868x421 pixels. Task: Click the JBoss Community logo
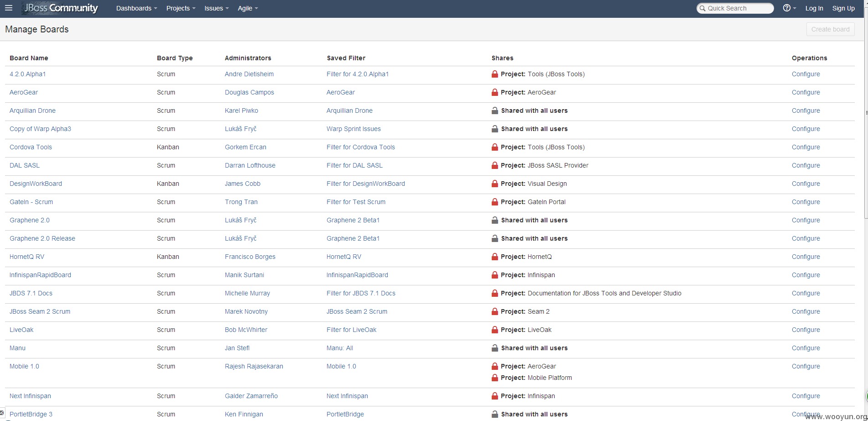pyautogui.click(x=61, y=8)
